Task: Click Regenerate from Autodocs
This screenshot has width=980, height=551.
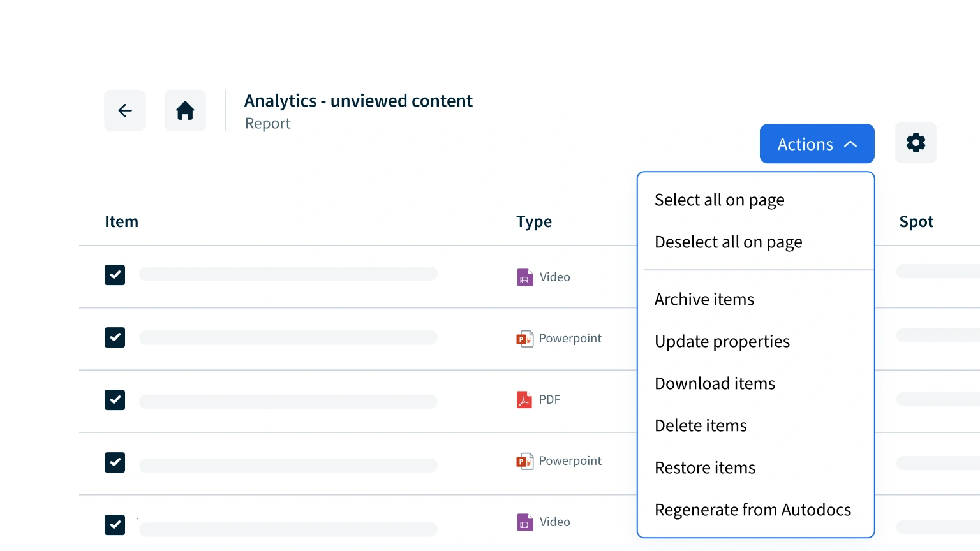Action: (752, 510)
